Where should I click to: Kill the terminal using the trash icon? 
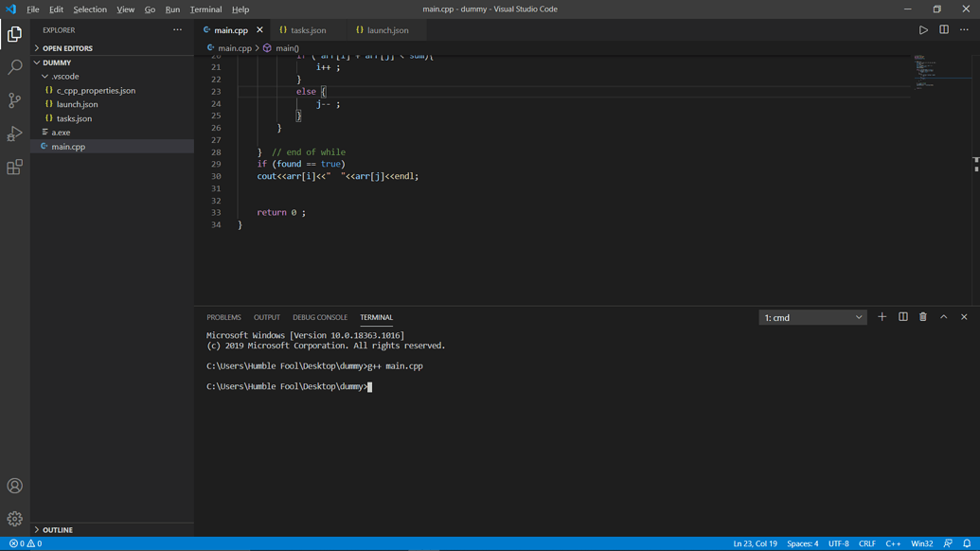tap(922, 317)
